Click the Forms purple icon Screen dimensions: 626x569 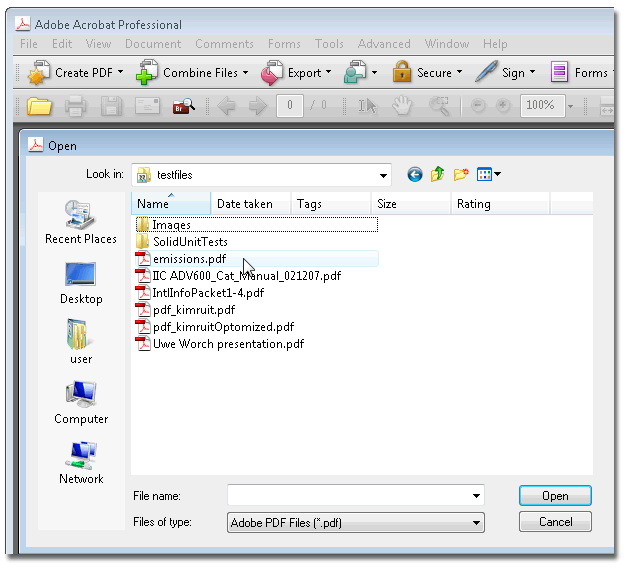pos(559,72)
